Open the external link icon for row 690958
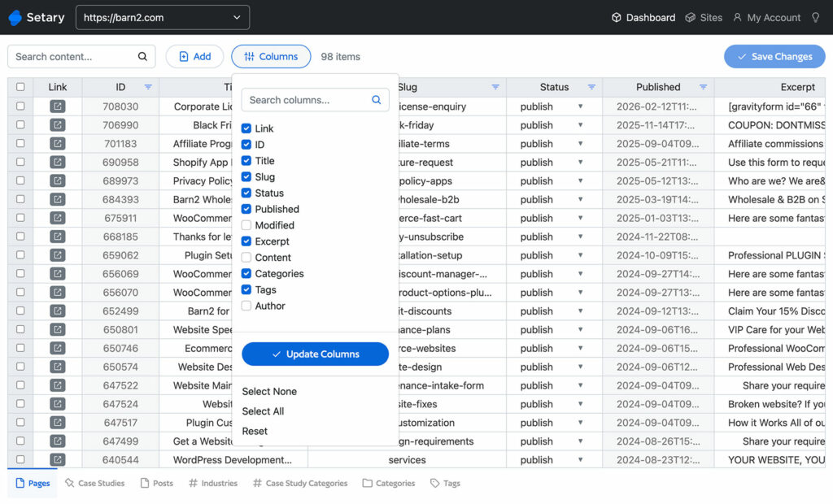This screenshot has height=504, width=833. (58, 162)
